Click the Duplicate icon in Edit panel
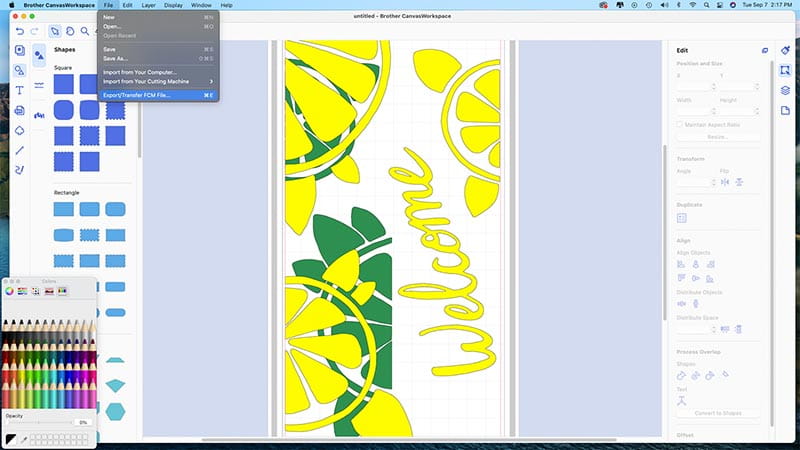Image resolution: width=800 pixels, height=450 pixels. 682,218
